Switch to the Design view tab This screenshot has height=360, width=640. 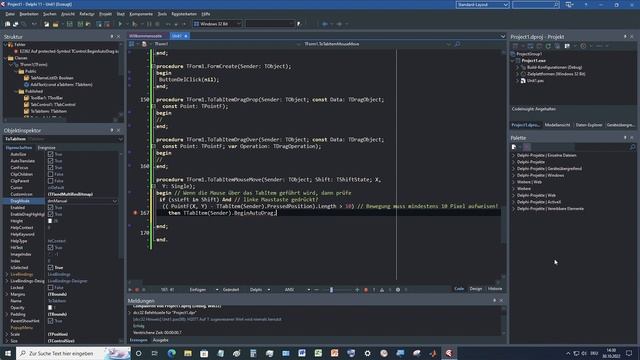(476, 289)
